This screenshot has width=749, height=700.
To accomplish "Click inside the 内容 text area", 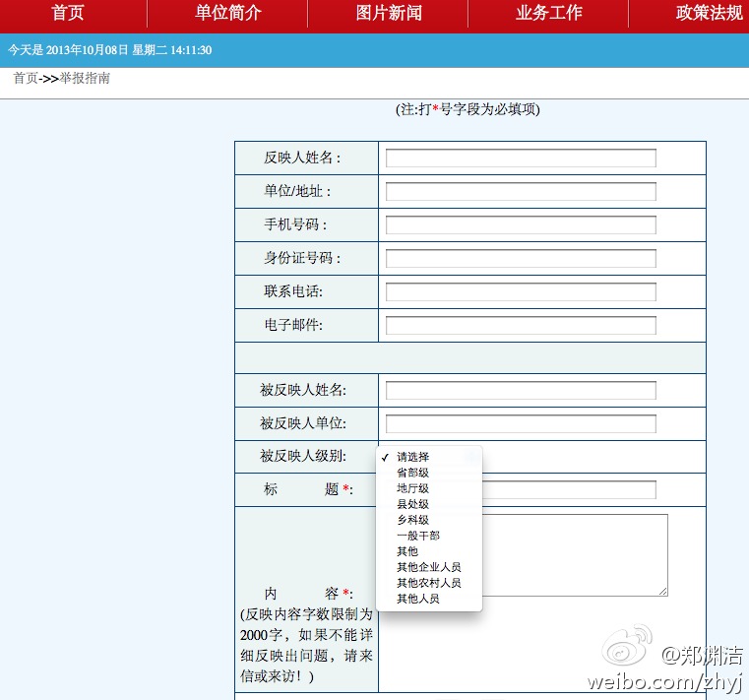I will [x=575, y=555].
